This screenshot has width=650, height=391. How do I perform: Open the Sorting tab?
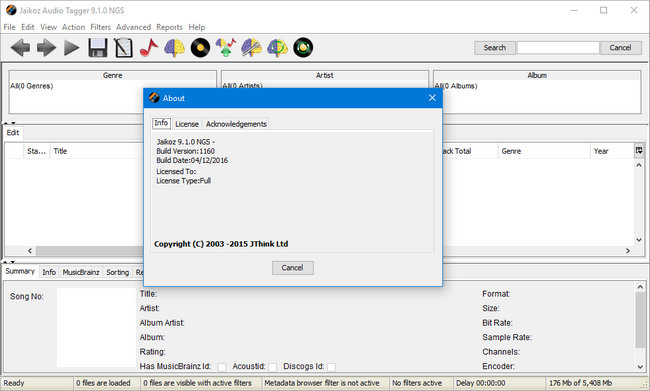coord(118,272)
